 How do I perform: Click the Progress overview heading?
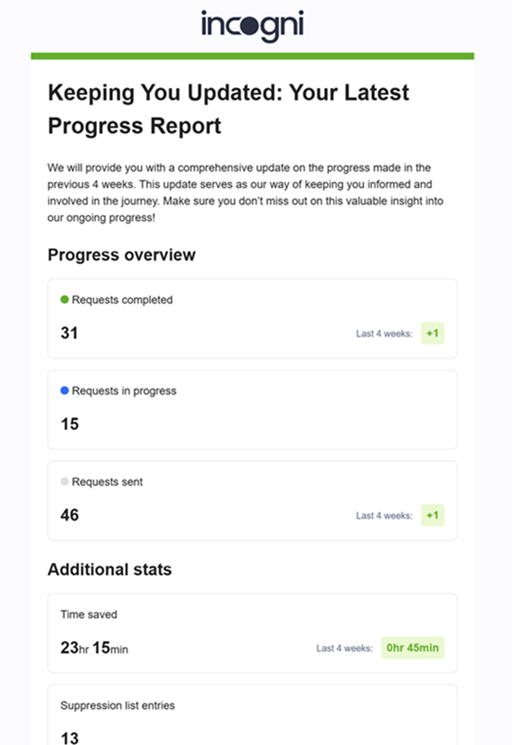(122, 255)
